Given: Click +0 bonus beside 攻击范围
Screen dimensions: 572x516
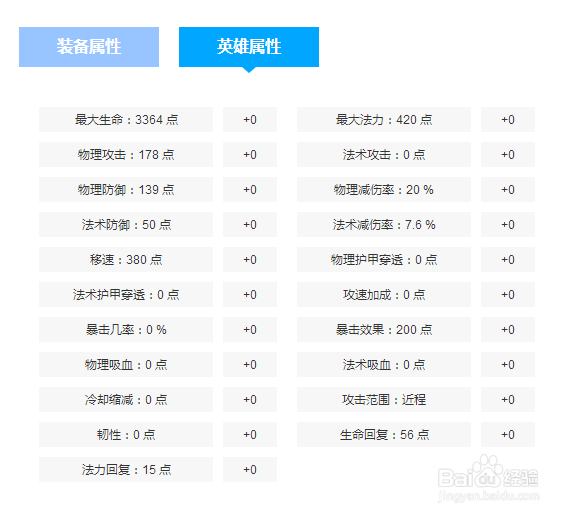Looking at the screenshot, I should [x=508, y=400].
